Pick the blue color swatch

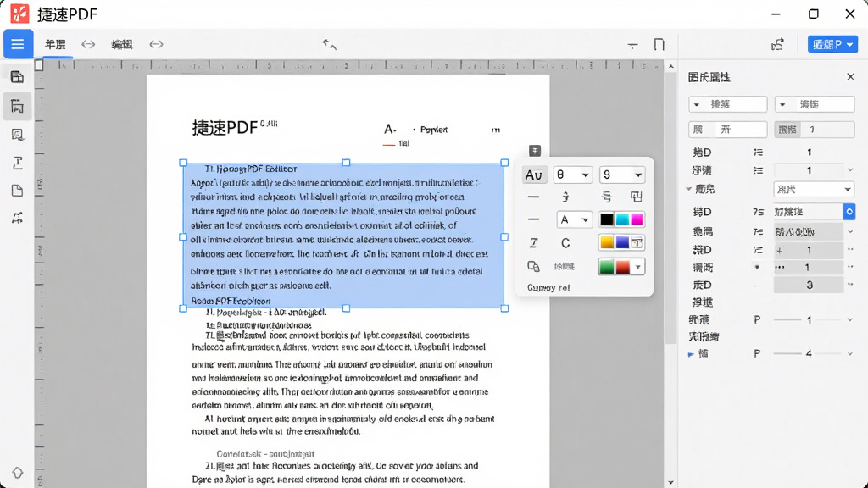point(622,242)
